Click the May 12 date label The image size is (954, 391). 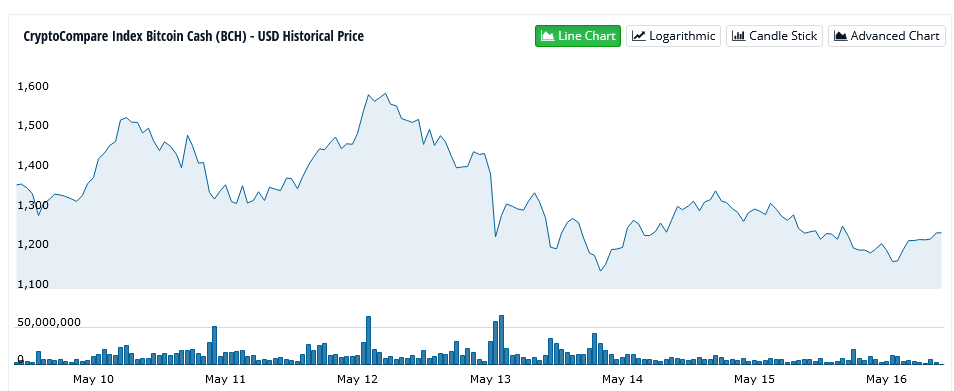coord(357,379)
